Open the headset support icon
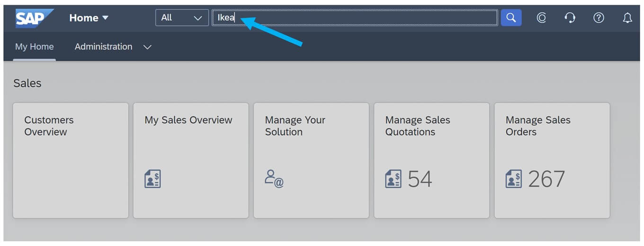 [570, 18]
